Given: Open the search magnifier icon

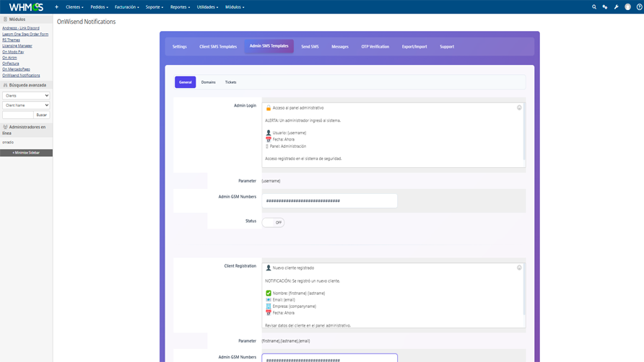Looking at the screenshot, I should [x=594, y=7].
